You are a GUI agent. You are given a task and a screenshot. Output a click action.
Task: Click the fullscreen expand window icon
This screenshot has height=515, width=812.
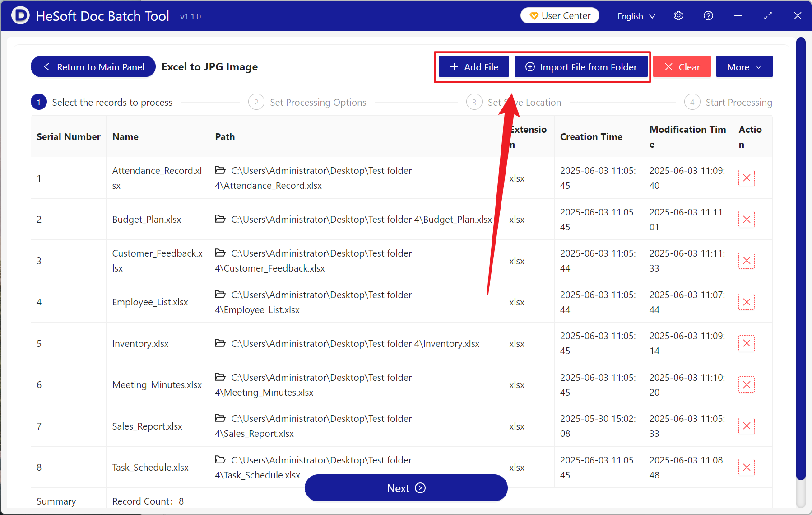pyautogui.click(x=768, y=16)
